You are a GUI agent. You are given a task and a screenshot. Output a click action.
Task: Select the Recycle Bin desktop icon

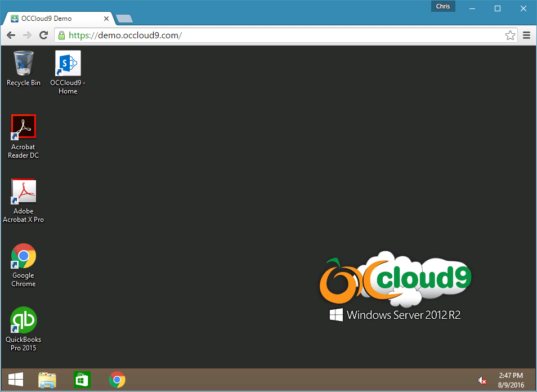[24, 68]
